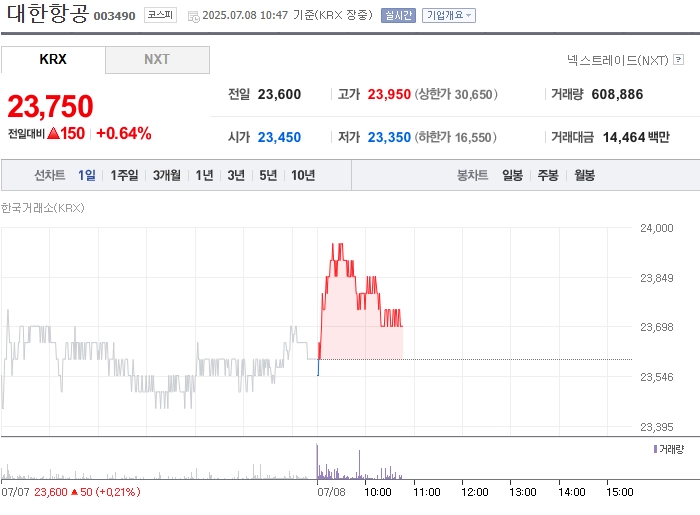Click the NXT help question-mark icon

[x=679, y=59]
